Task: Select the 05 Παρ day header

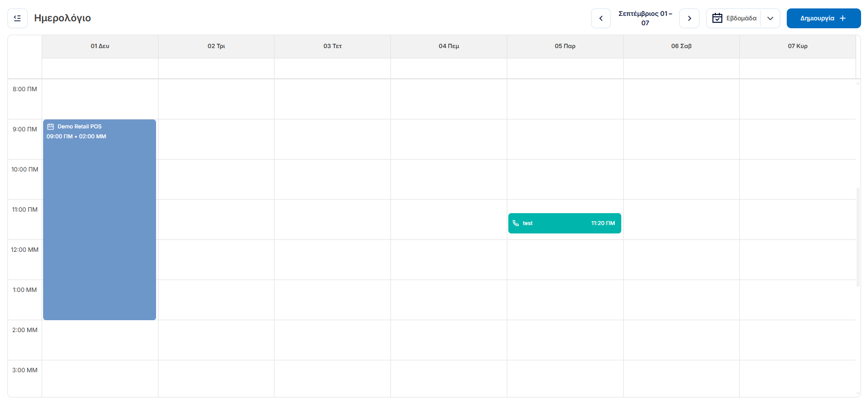Action: pos(565,46)
